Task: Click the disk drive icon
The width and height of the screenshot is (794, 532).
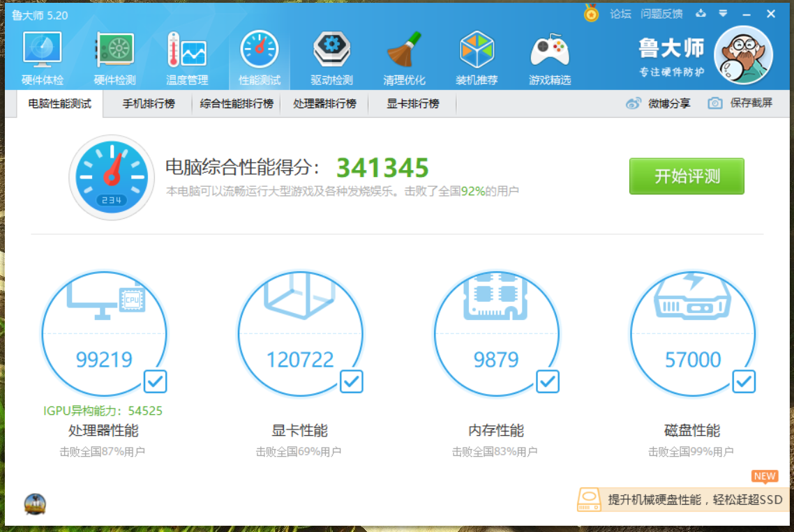Action: 692,296
